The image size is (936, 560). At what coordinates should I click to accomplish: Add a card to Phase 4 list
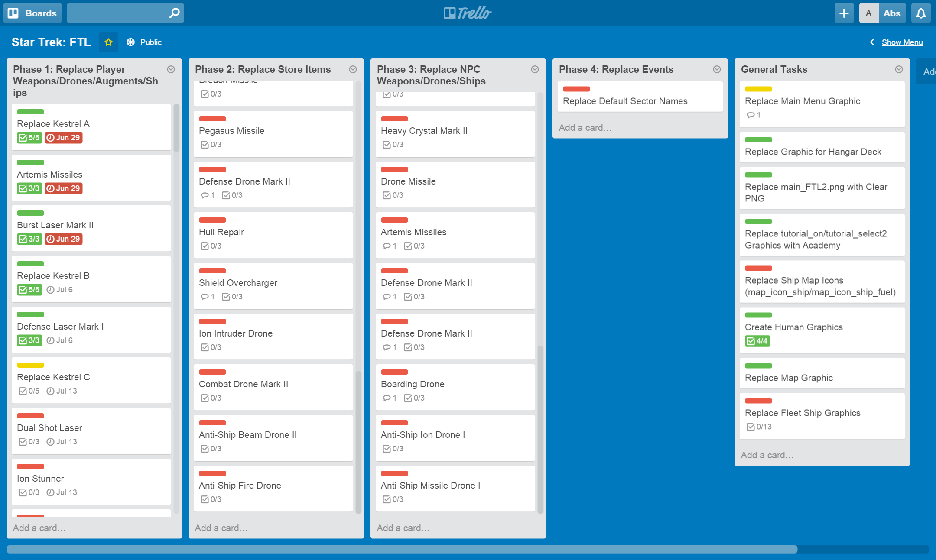(585, 128)
